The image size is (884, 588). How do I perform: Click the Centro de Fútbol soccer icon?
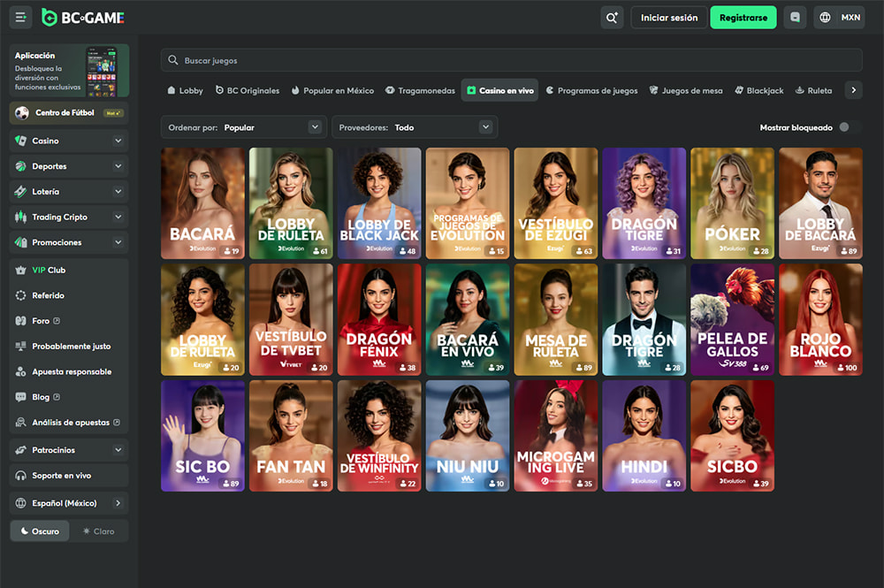pos(22,113)
